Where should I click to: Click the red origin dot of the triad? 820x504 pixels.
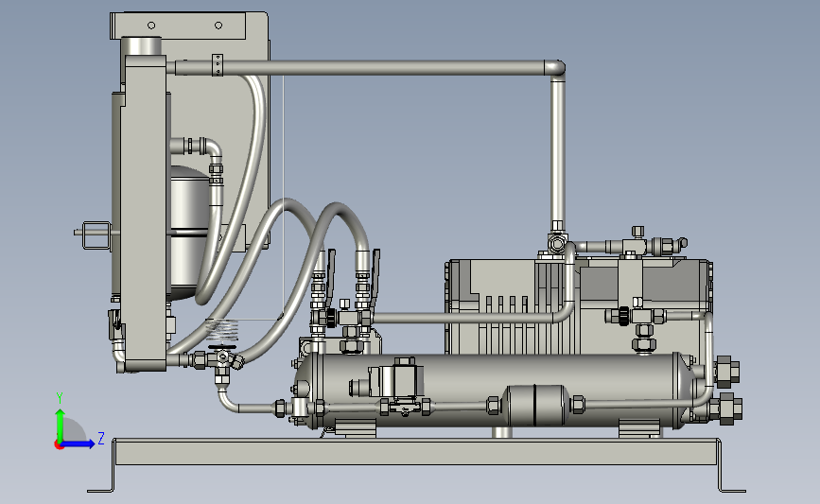pyautogui.click(x=59, y=445)
